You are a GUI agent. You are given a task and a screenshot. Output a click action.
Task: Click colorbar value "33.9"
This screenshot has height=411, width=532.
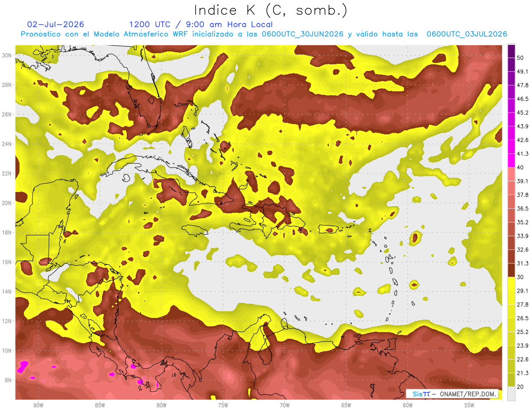click(522, 236)
